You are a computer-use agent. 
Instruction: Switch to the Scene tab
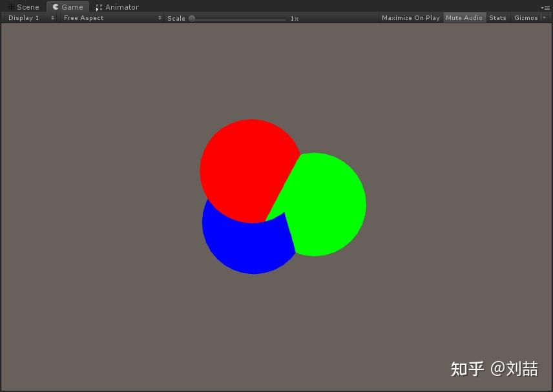(23, 7)
